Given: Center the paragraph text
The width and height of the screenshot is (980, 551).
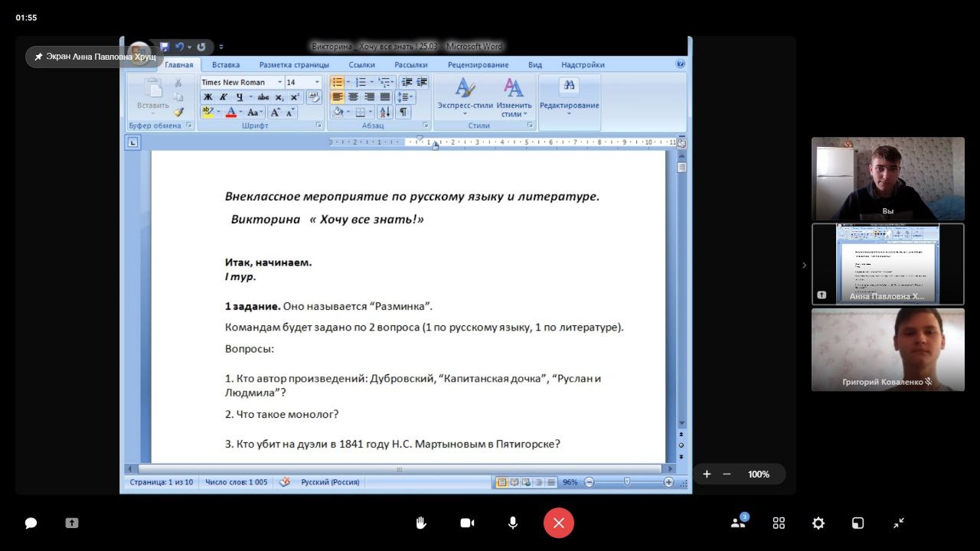Looking at the screenshot, I should pos(353,97).
